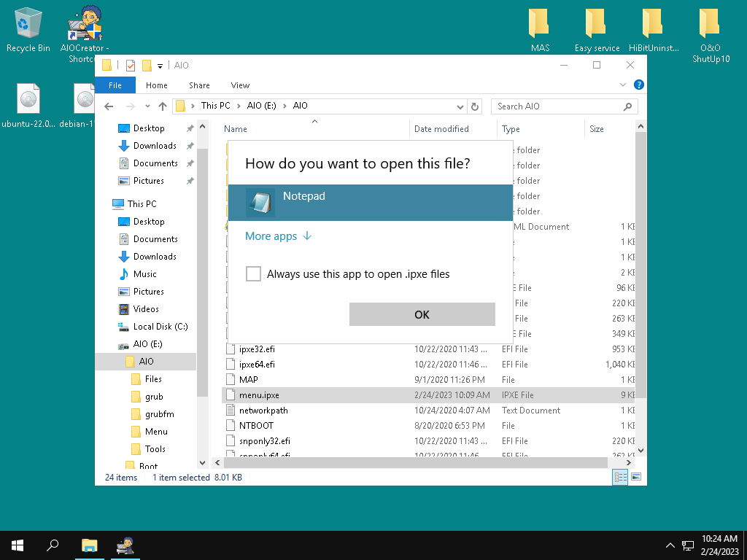
Task: Click the refresh button beside address bar
Action: pos(475,106)
